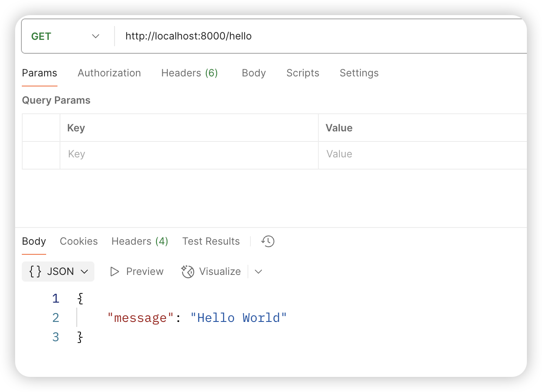542x392 pixels.
Task: Open the JSON format dropdown
Action: (58, 272)
